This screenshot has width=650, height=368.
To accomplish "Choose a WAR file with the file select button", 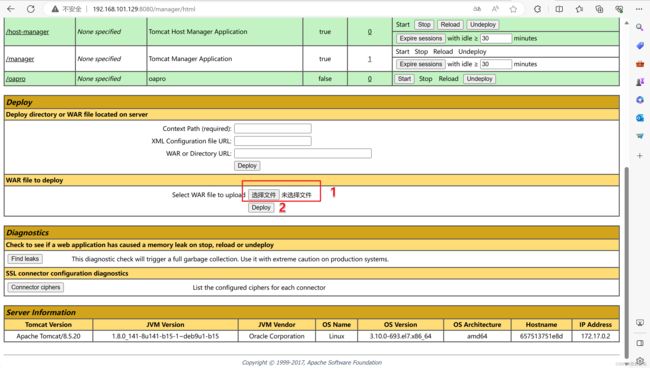I will pos(264,195).
